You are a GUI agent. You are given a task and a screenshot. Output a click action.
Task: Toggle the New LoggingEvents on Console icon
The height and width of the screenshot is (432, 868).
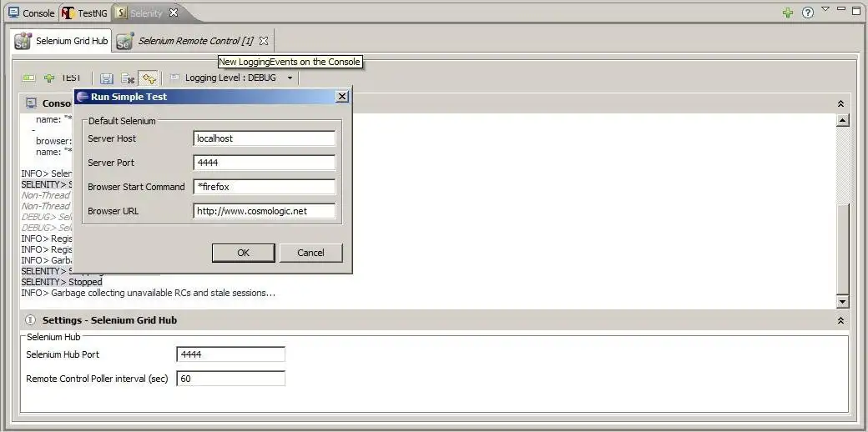[x=149, y=78]
